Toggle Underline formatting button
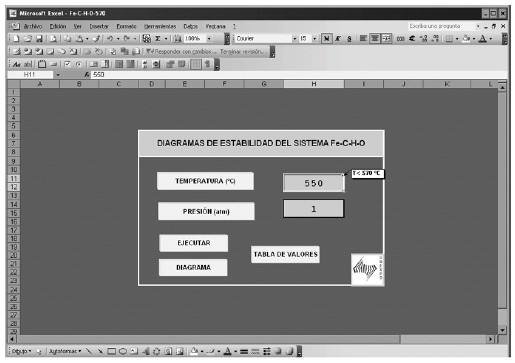The width and height of the screenshot is (515, 363). coord(349,39)
